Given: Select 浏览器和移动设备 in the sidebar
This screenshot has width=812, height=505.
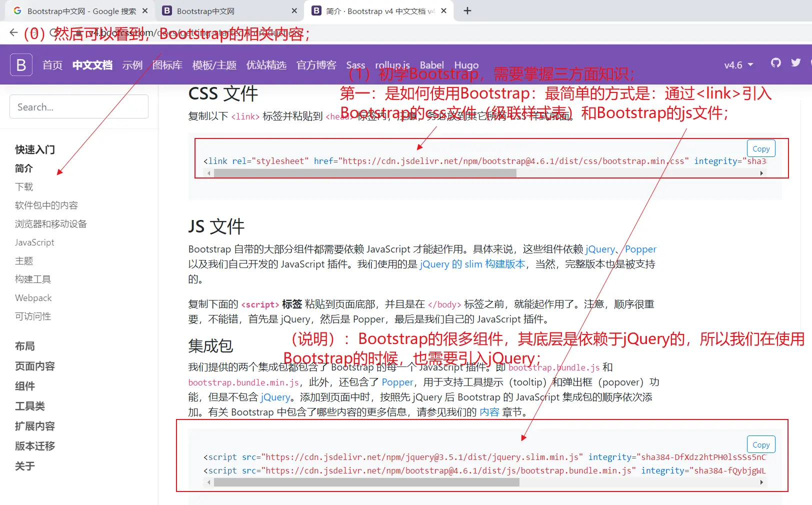Looking at the screenshot, I should coord(51,224).
